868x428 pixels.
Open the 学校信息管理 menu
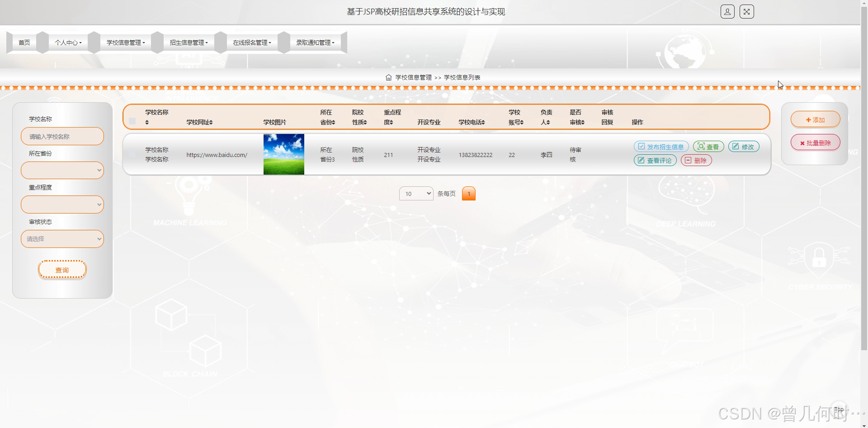coord(125,42)
